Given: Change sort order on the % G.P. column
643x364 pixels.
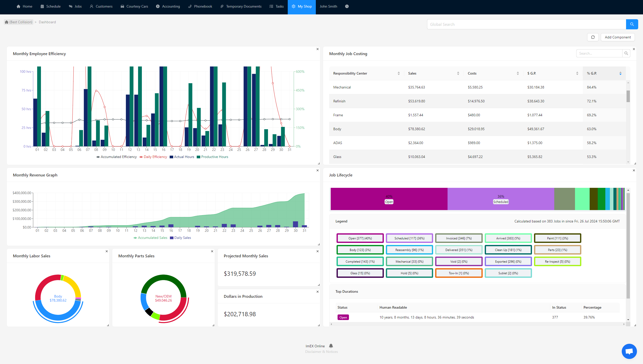Looking at the screenshot, I should pos(620,73).
